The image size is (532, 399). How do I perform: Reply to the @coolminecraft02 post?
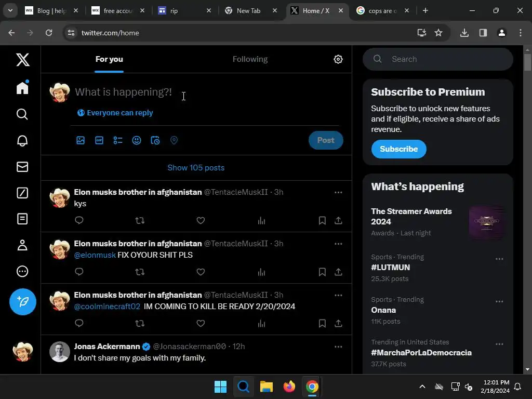click(x=79, y=323)
